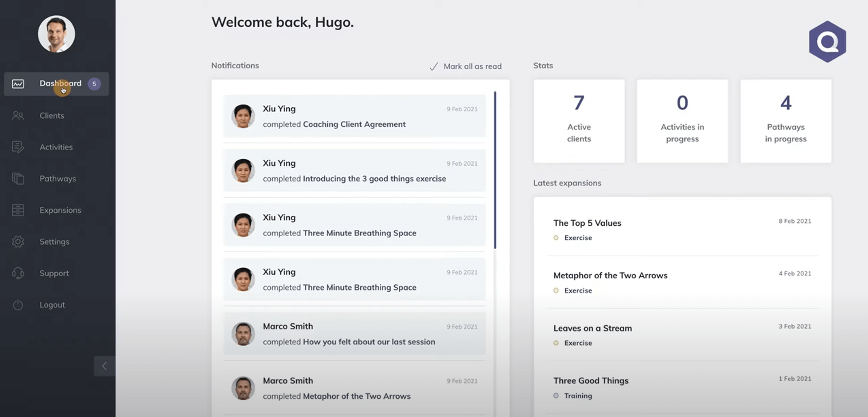
Task: Click the Clients people icon
Action: (18, 116)
